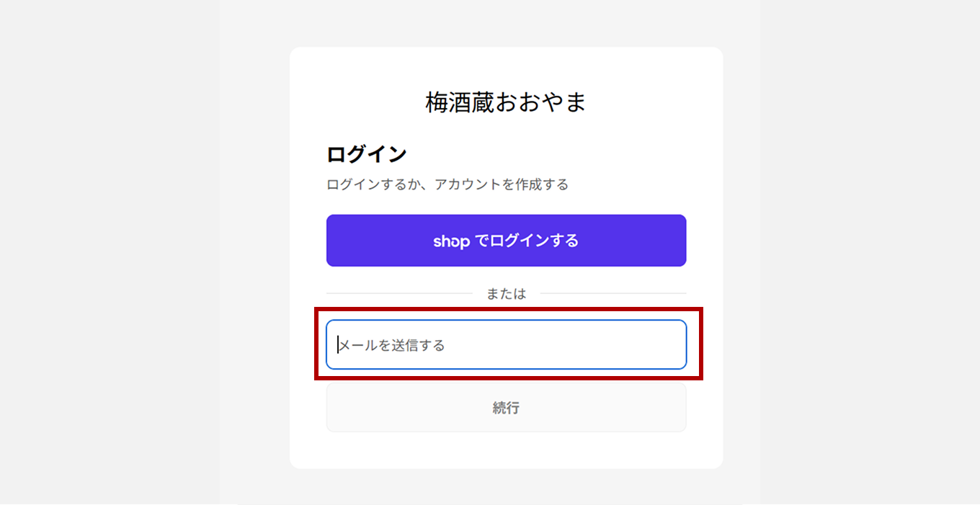The height and width of the screenshot is (505, 980).
Task: Click the shop logo in purple button
Action: pos(451,241)
